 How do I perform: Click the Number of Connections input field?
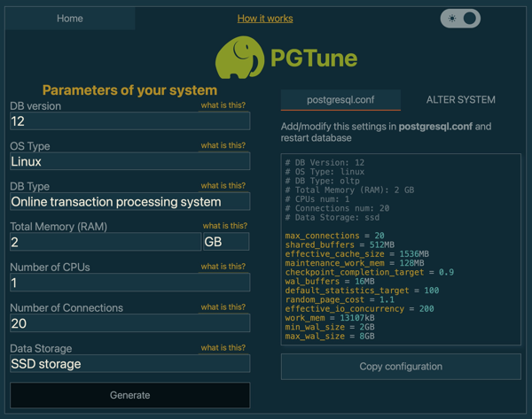pyautogui.click(x=130, y=323)
